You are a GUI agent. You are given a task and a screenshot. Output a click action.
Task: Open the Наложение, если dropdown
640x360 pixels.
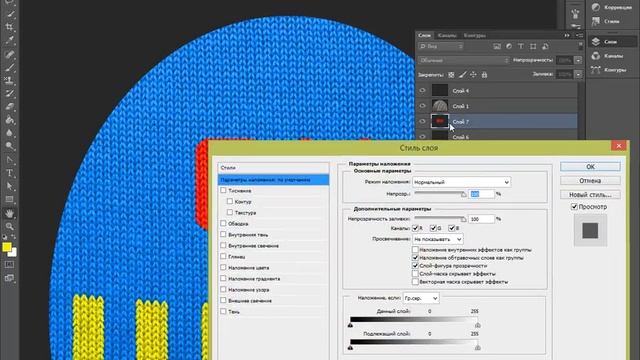coord(421,298)
